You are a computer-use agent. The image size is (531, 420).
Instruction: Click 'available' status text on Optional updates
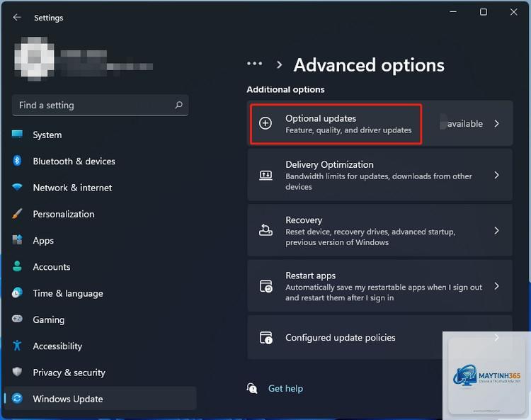pyautogui.click(x=464, y=124)
